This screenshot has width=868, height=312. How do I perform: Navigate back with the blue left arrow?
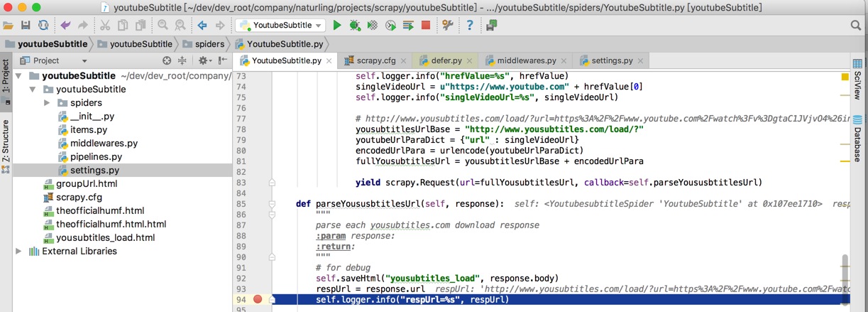coord(202,26)
